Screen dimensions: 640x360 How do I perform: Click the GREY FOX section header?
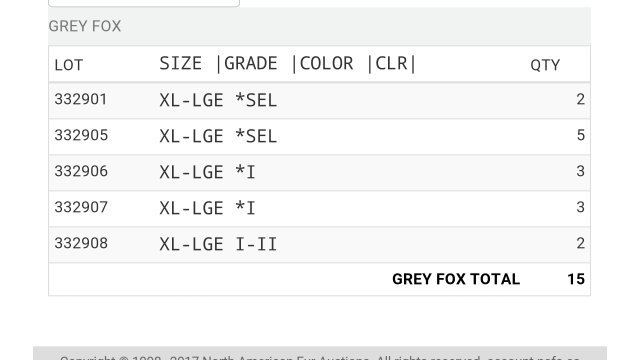85,26
